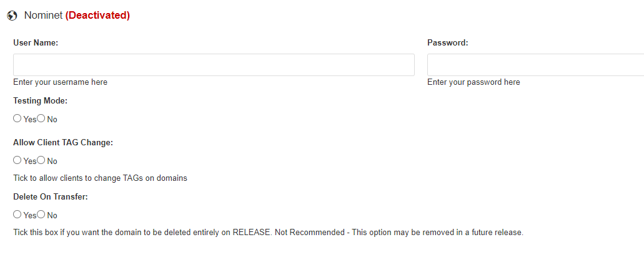Screen dimensions: 644x275
Task: Click the Delete On Transfer label
Action: click(51, 196)
